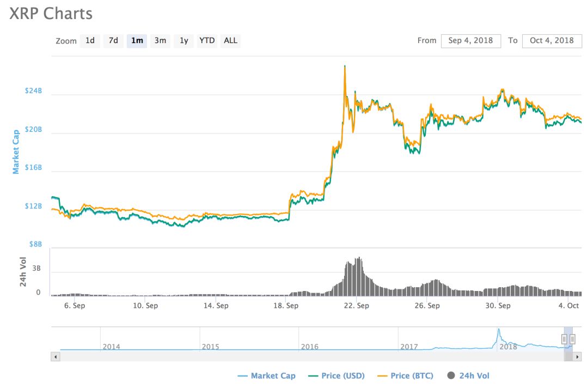Toggle Price (BTC) series in legend
The image size is (588, 388).
pyautogui.click(x=406, y=375)
